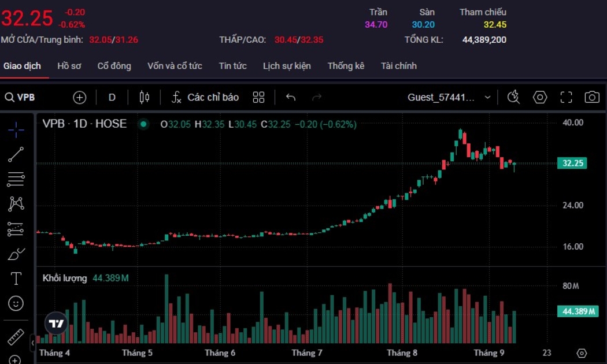
Task: Take a chart snapshot with camera icon
Action: pos(591,97)
